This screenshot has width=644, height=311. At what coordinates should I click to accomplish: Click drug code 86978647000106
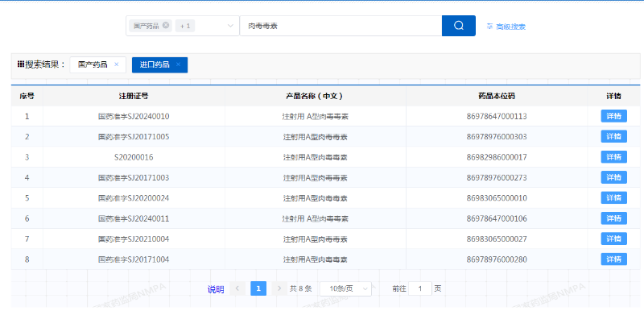497,218
